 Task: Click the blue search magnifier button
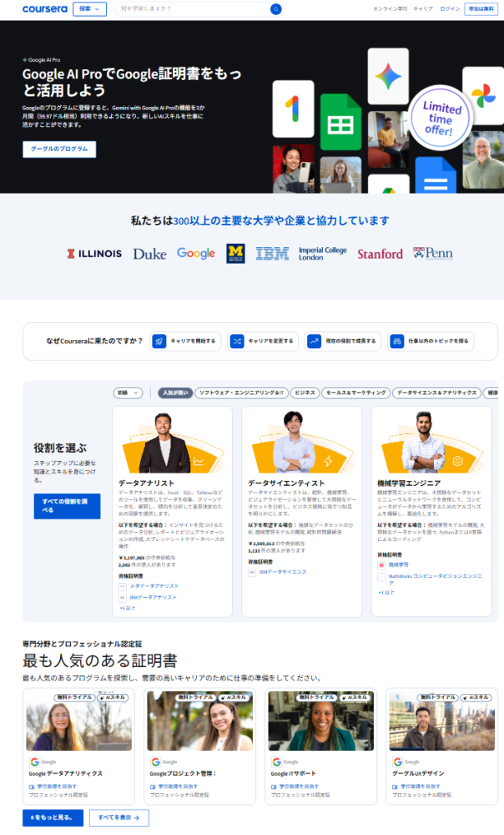(275, 9)
